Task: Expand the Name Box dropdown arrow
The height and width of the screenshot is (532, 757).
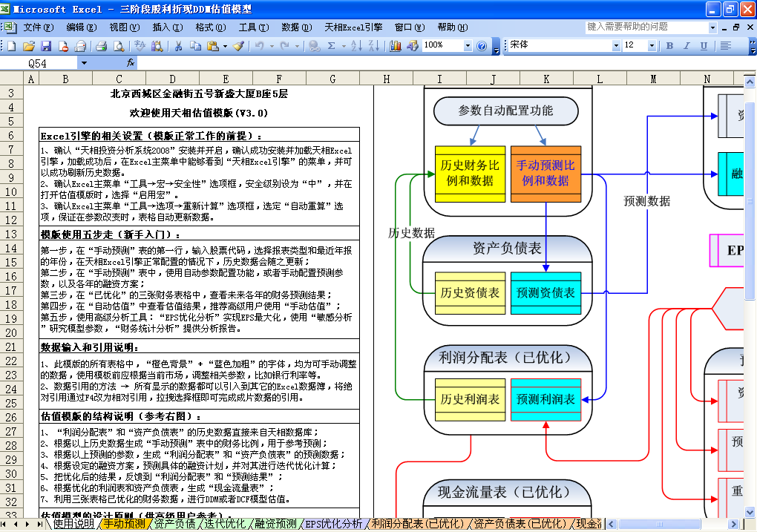Action: coord(84,63)
